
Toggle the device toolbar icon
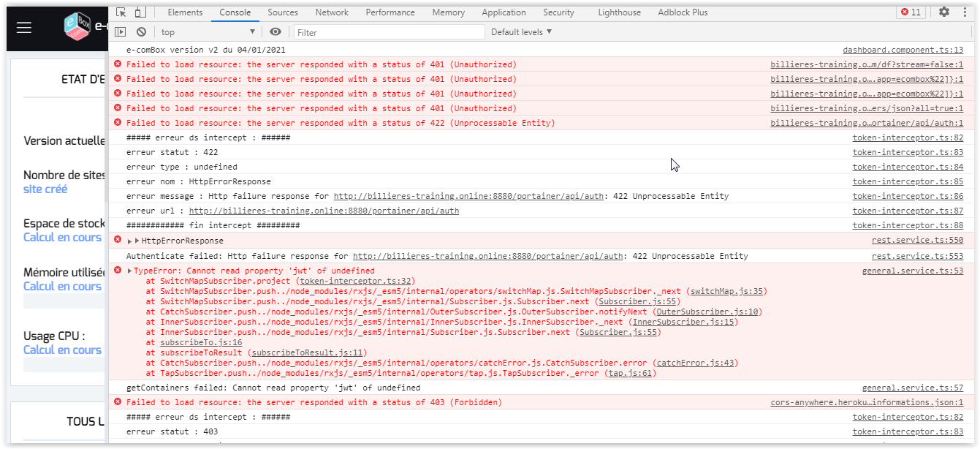(x=140, y=12)
